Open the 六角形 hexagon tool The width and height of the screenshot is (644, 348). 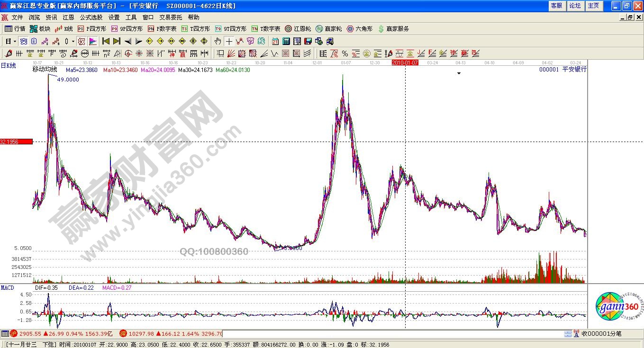coord(361,29)
